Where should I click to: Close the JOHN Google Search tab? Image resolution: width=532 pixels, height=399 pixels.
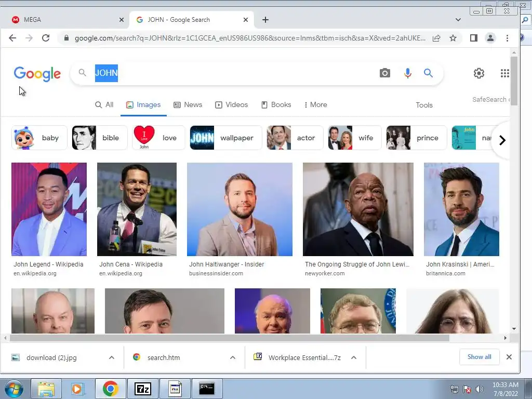pyautogui.click(x=246, y=20)
